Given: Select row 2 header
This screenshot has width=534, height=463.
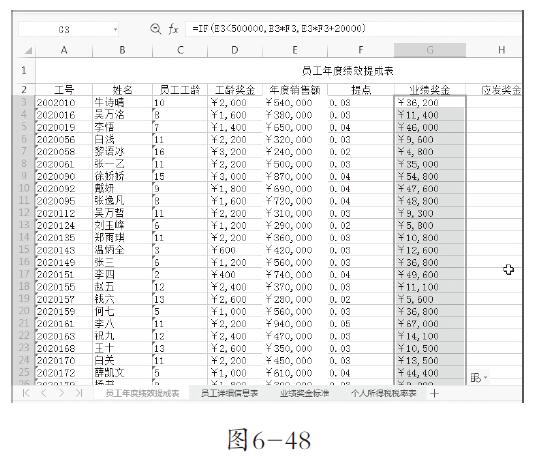Looking at the screenshot, I should pyautogui.click(x=23, y=90).
